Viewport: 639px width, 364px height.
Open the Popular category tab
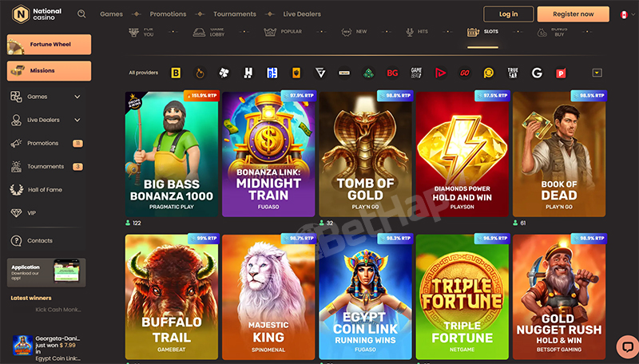click(x=284, y=32)
